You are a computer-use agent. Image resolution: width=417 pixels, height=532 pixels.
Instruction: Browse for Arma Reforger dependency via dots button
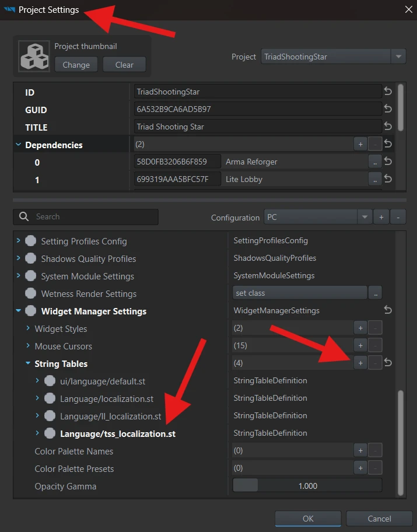[x=375, y=162]
